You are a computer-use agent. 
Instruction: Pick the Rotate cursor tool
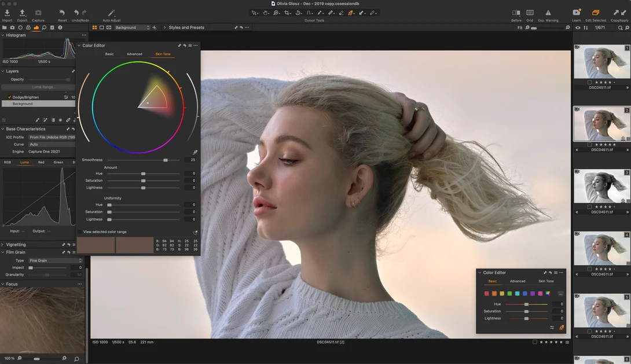point(298,13)
